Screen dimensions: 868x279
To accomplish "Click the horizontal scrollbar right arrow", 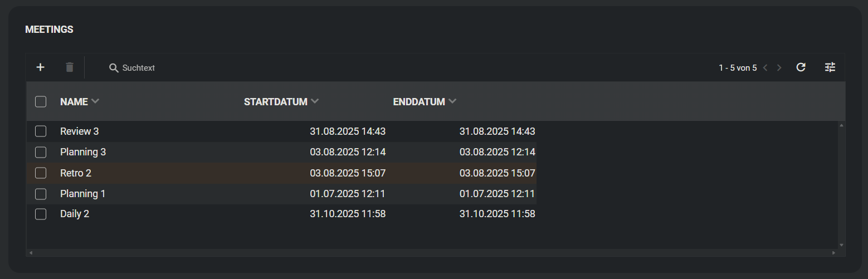I will 833,253.
